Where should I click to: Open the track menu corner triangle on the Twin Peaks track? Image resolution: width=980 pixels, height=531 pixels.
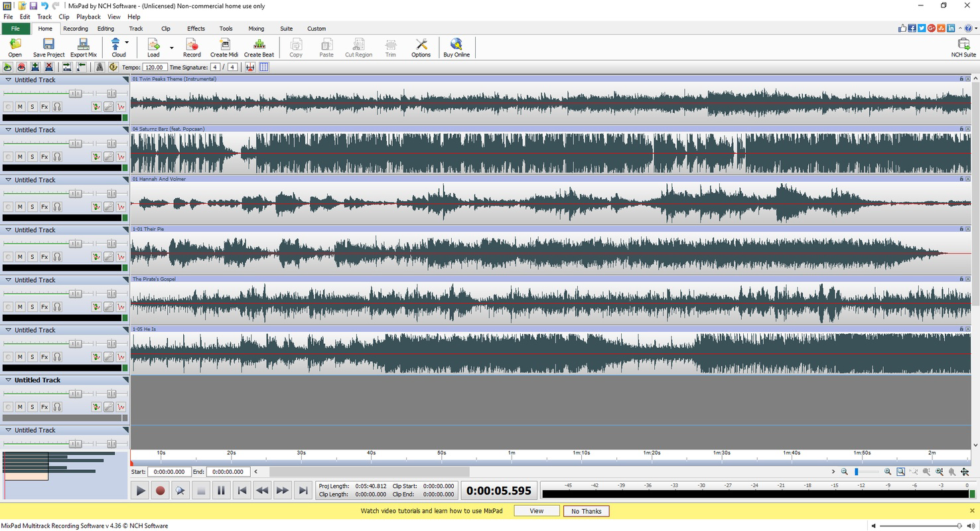125,80
